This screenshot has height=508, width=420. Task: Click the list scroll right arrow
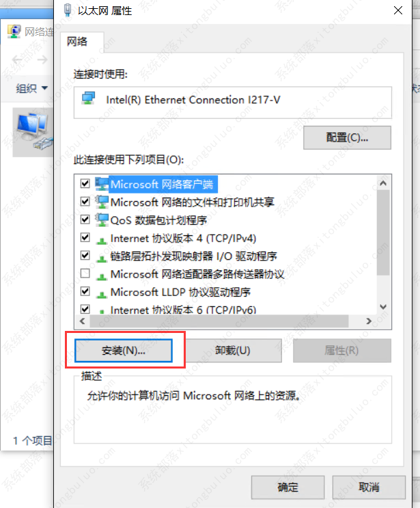pyautogui.click(x=369, y=321)
